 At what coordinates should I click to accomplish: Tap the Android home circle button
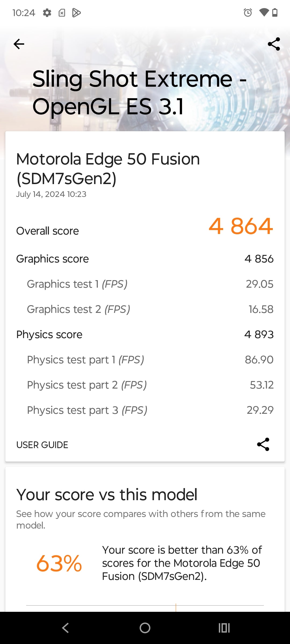point(145,628)
